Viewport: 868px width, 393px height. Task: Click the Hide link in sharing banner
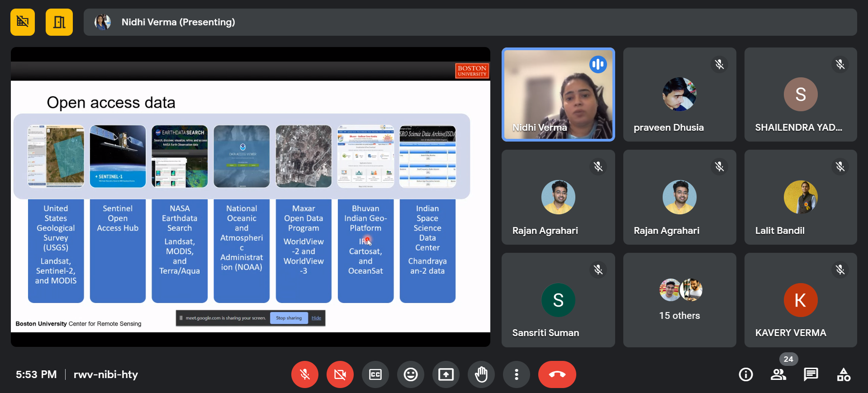click(316, 318)
